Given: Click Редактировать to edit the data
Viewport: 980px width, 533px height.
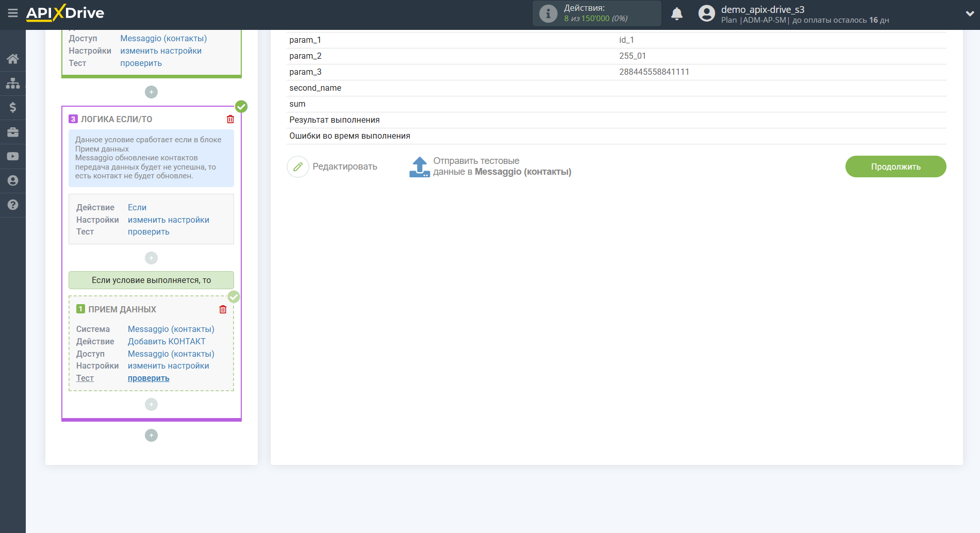Looking at the screenshot, I should pos(332,166).
